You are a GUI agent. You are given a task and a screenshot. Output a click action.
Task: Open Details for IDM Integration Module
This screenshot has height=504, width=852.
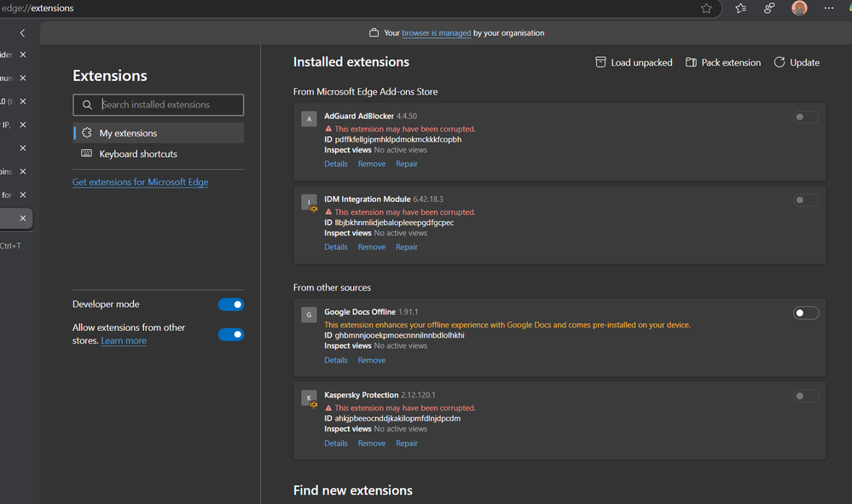(336, 246)
